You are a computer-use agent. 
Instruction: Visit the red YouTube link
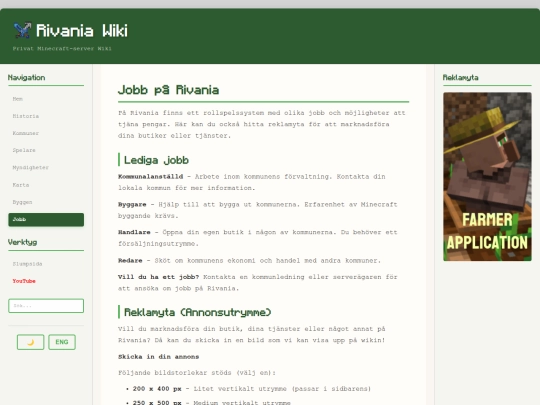click(24, 281)
